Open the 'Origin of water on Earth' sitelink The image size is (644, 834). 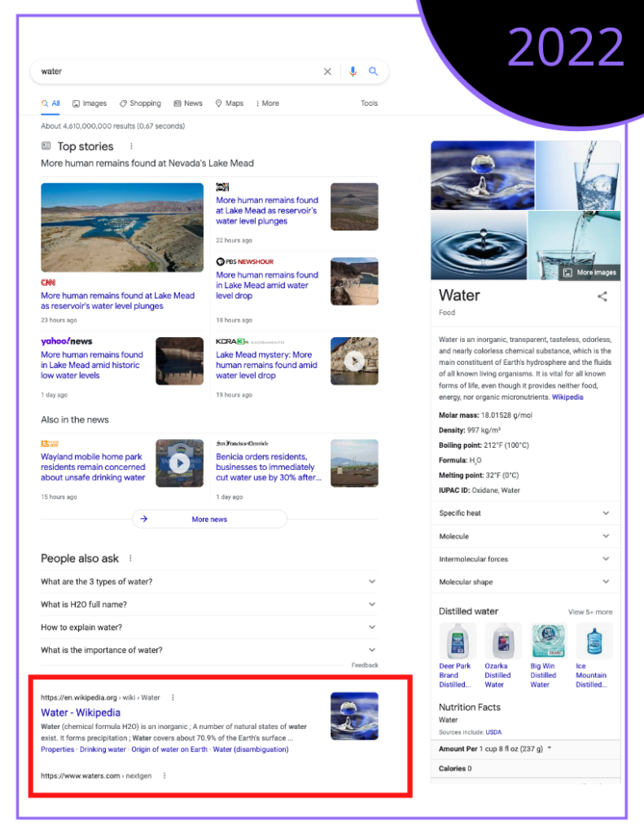click(x=169, y=749)
